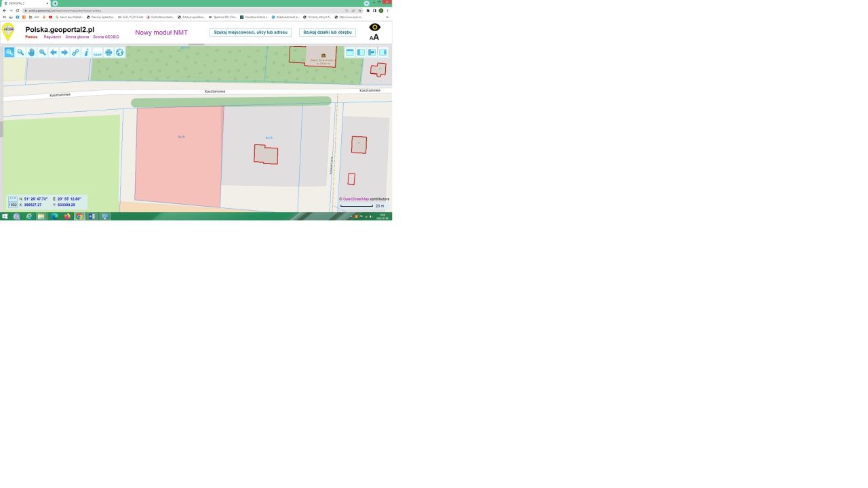This screenshot has height=488, width=868.
Task: Click the 1992 coordinate system box
Action: (x=13, y=204)
